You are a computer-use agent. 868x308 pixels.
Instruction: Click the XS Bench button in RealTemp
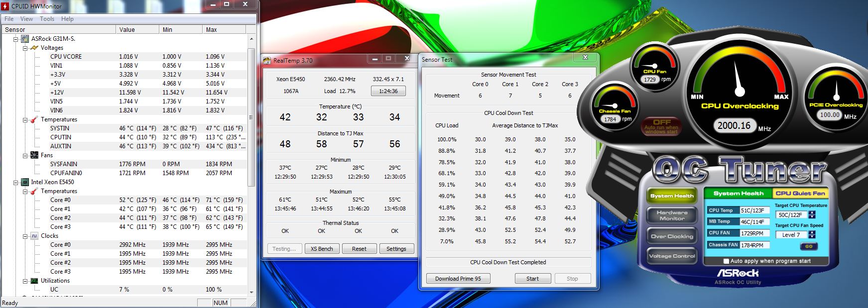coord(322,249)
